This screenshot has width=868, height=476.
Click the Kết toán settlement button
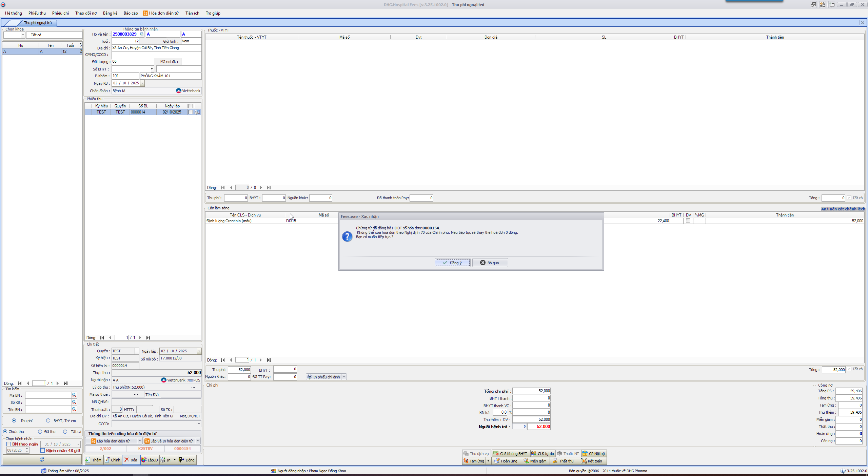tap(592, 461)
